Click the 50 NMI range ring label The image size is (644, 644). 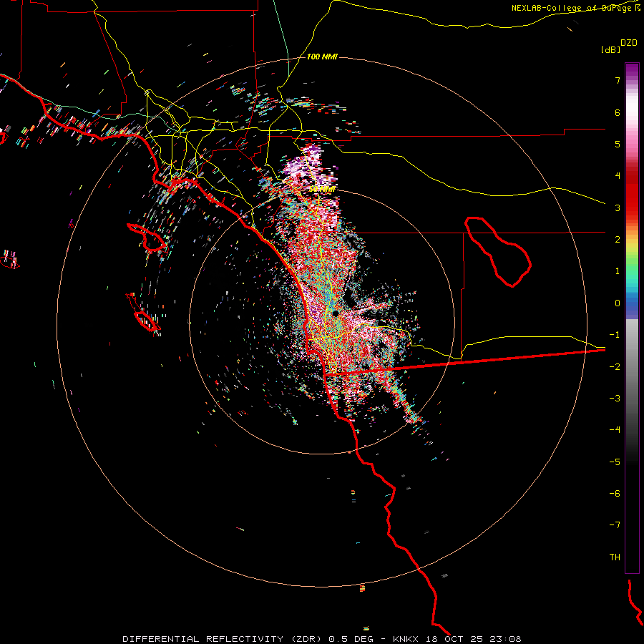click(x=322, y=189)
